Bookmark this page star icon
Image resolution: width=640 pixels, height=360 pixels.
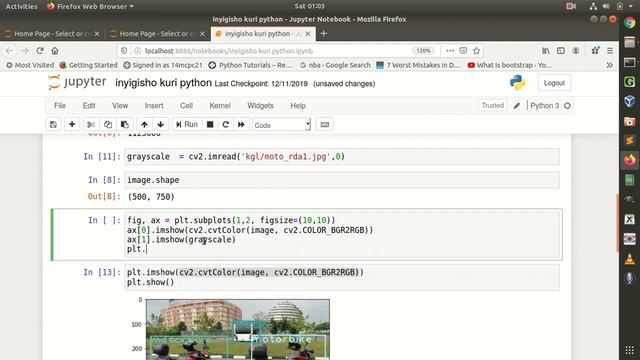476,51
